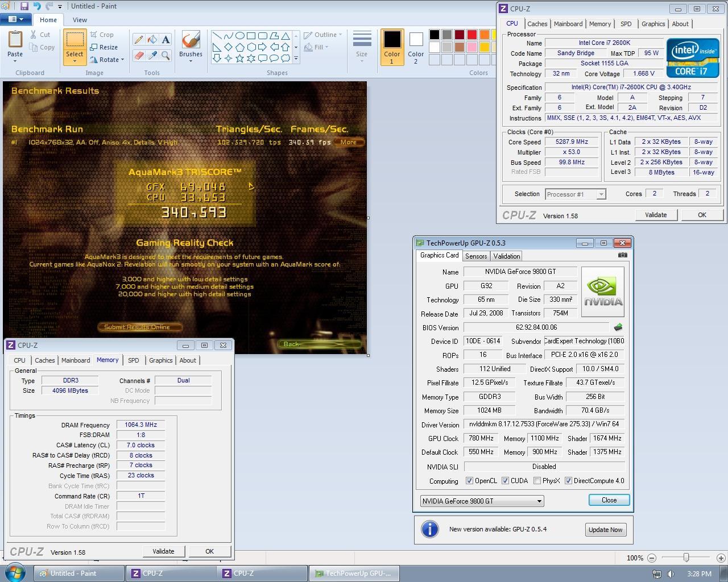Image resolution: width=728 pixels, height=582 pixels.
Task: Switch to Validation tab in GPU-Z
Action: 507,256
